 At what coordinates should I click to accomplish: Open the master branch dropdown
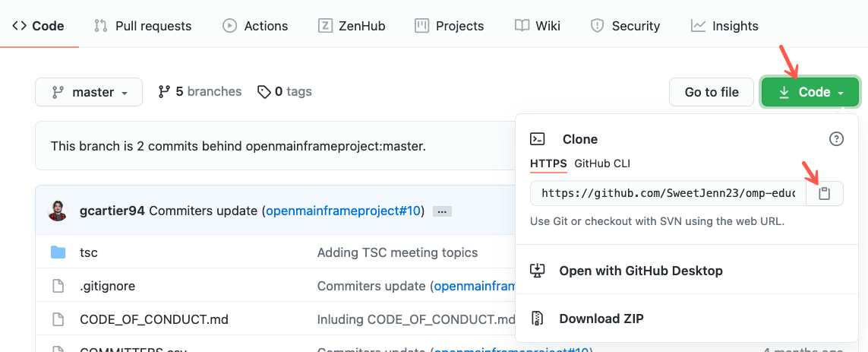[x=89, y=92]
